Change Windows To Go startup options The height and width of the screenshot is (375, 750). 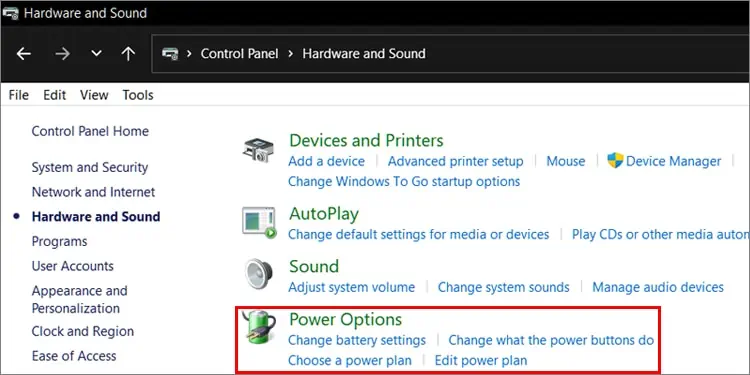point(404,182)
